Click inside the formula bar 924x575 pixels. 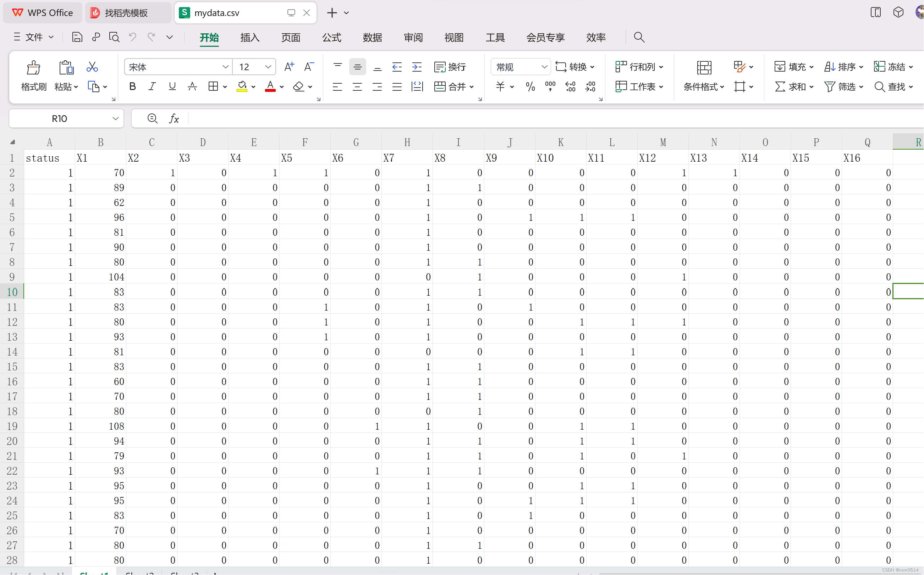pos(457,118)
